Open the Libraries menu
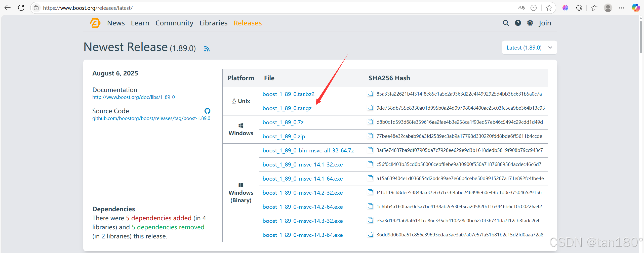Image resolution: width=644 pixels, height=253 pixels. (x=213, y=23)
